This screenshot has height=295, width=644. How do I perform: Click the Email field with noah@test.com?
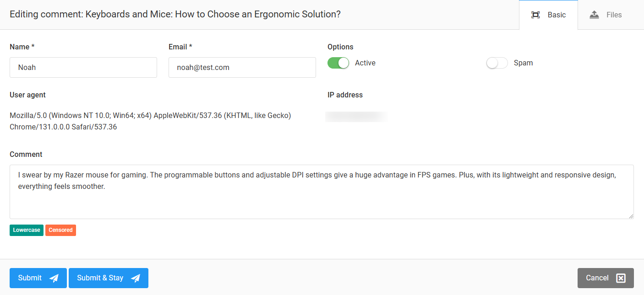242,67
